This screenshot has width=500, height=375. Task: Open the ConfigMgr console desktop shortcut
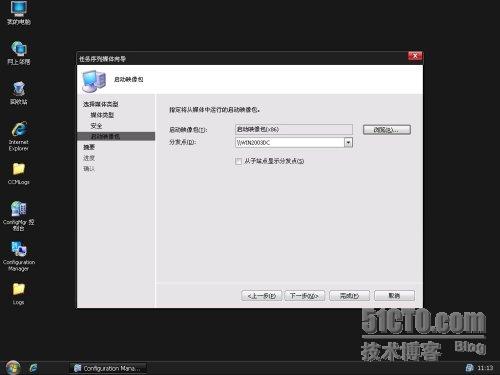click(x=19, y=216)
